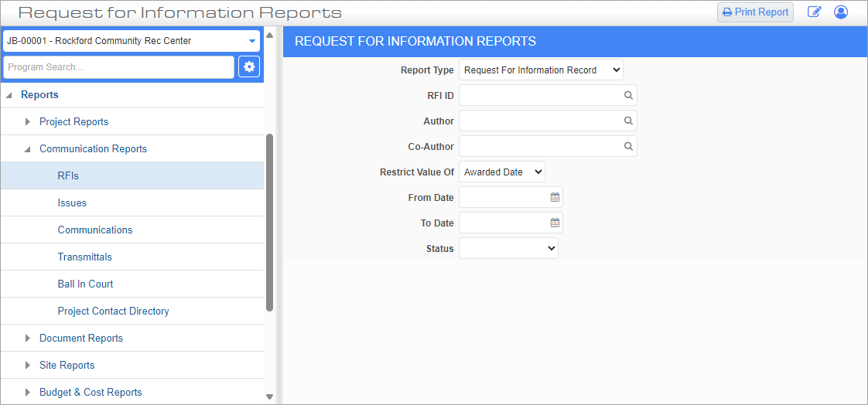This screenshot has width=868, height=405.
Task: Select Ball In Court menu item
Action: coord(132,284)
